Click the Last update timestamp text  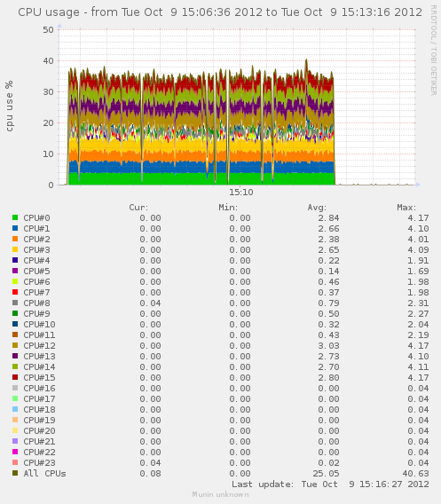(330, 484)
